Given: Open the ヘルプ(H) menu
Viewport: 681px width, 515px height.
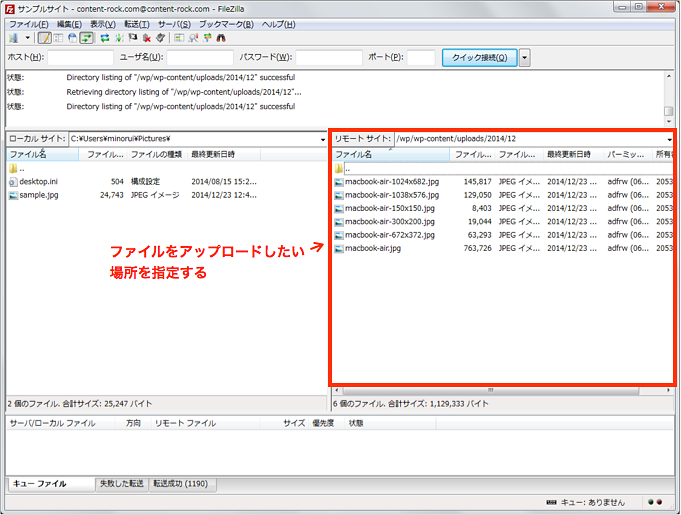Looking at the screenshot, I should (278, 24).
